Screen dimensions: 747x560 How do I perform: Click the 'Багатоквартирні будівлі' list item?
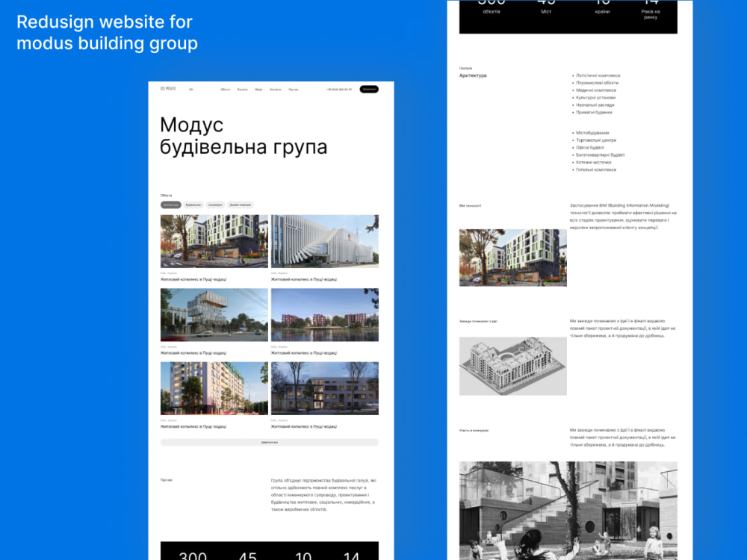[x=599, y=155]
